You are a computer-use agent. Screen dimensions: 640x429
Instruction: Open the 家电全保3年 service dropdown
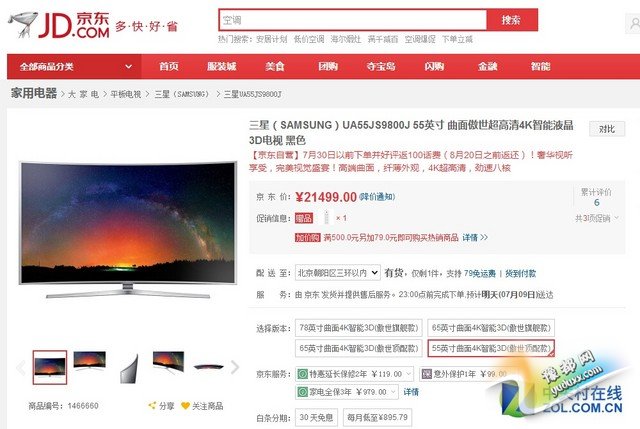[347, 392]
